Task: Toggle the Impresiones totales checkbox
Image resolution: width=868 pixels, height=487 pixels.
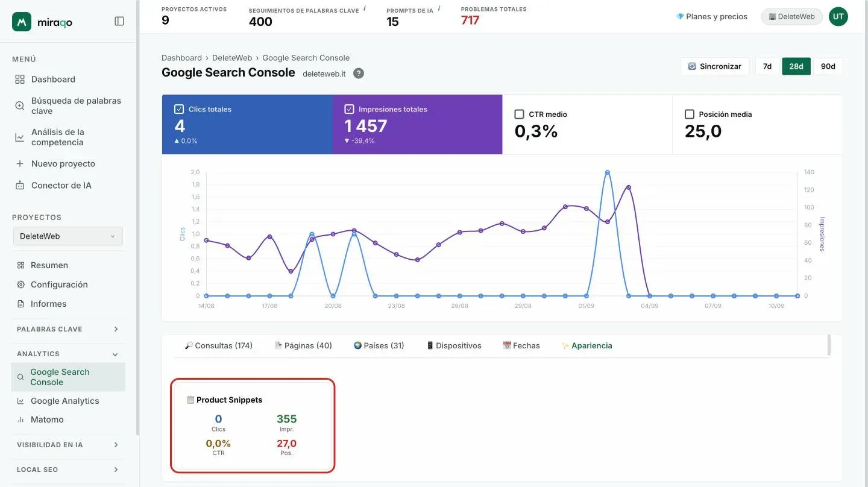Action: point(349,109)
